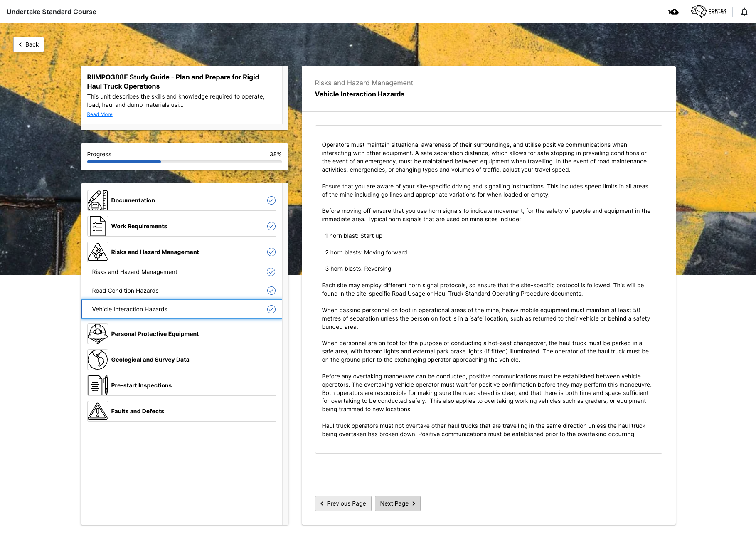Advance to the Next Page

[x=398, y=503]
